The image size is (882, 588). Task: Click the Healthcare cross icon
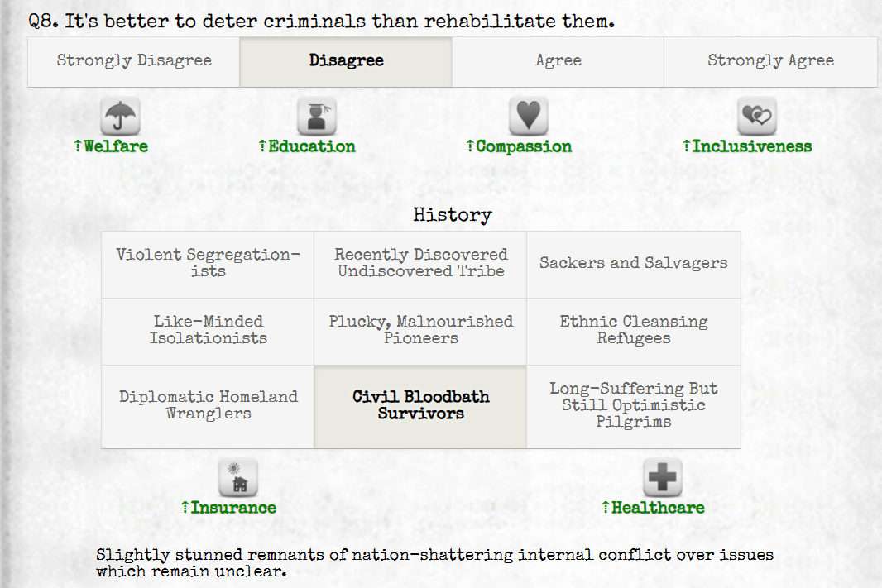tap(662, 478)
